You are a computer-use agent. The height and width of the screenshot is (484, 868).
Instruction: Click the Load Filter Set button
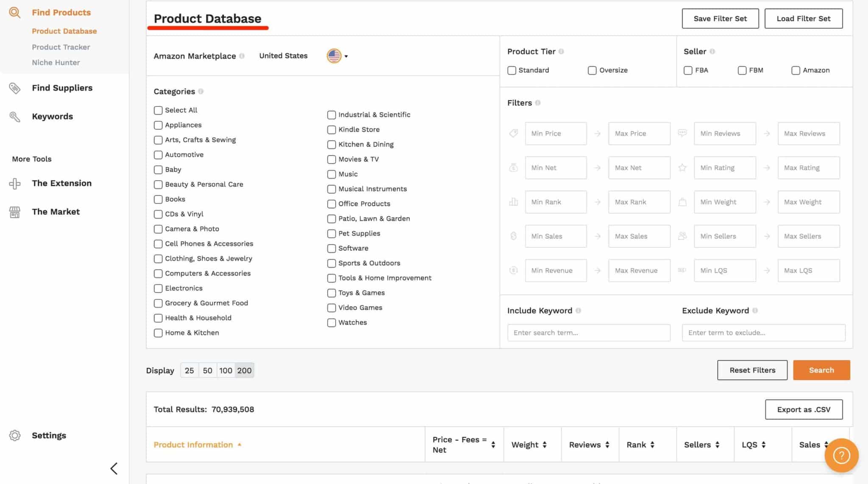[804, 19]
